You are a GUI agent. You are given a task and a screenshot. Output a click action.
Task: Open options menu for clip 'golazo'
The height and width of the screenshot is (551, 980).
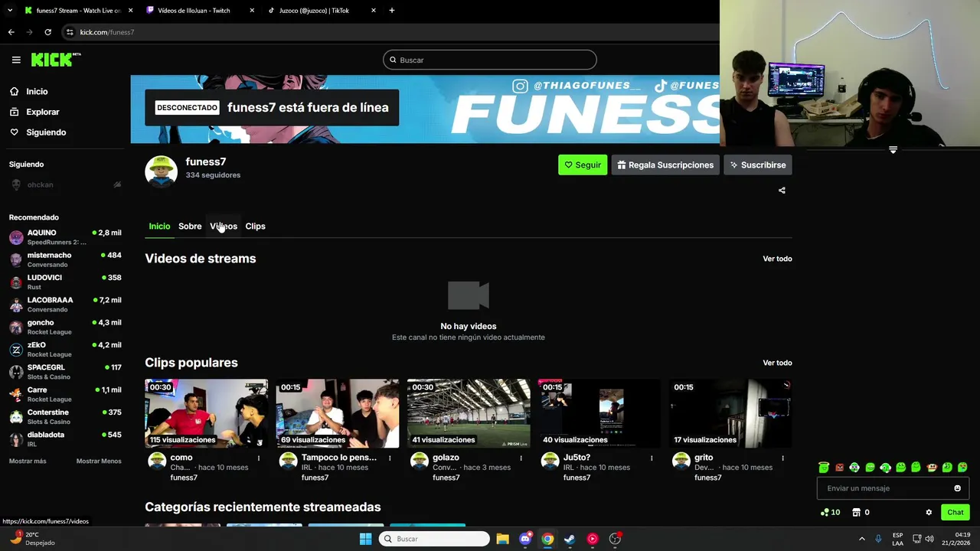[521, 458]
